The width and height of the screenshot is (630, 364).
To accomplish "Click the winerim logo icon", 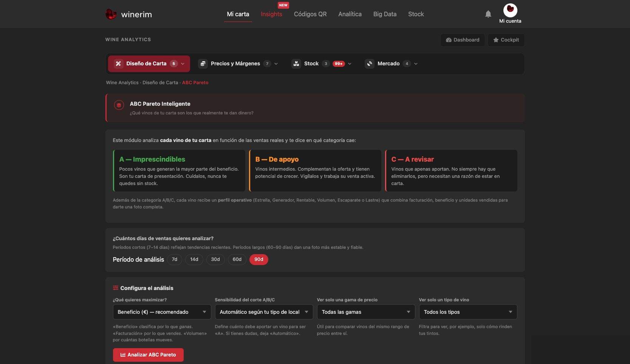I will [x=111, y=14].
